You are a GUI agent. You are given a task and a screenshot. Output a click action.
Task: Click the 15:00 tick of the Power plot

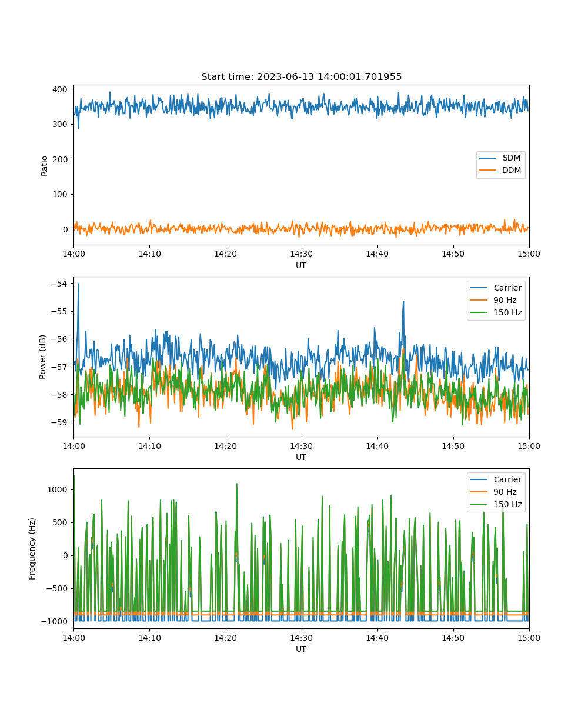529,446
